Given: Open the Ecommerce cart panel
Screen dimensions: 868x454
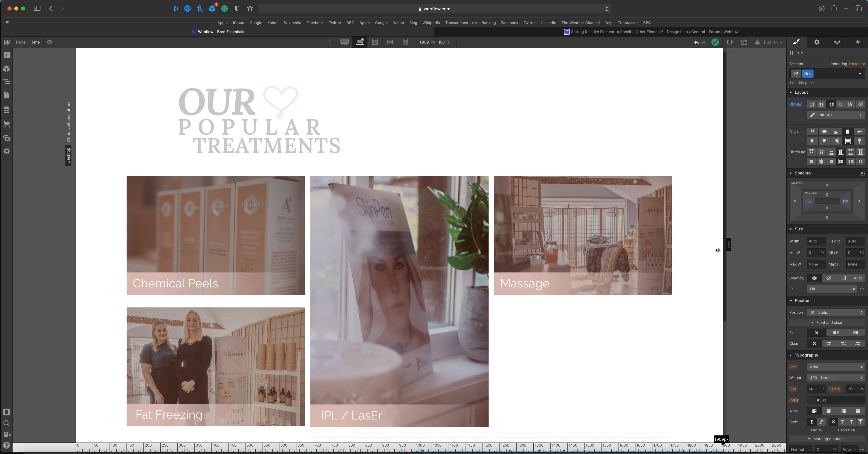Looking at the screenshot, I should tap(7, 124).
